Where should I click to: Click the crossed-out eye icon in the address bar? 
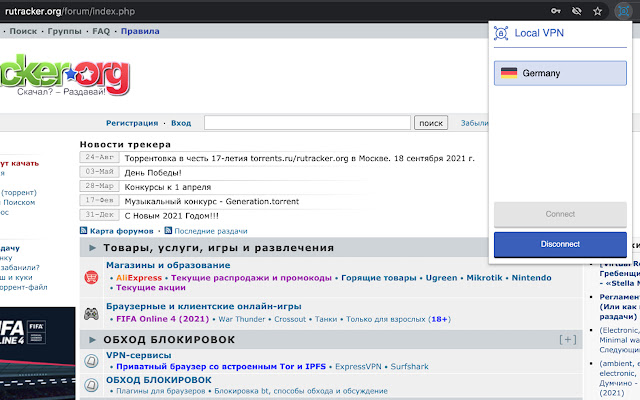[x=576, y=11]
